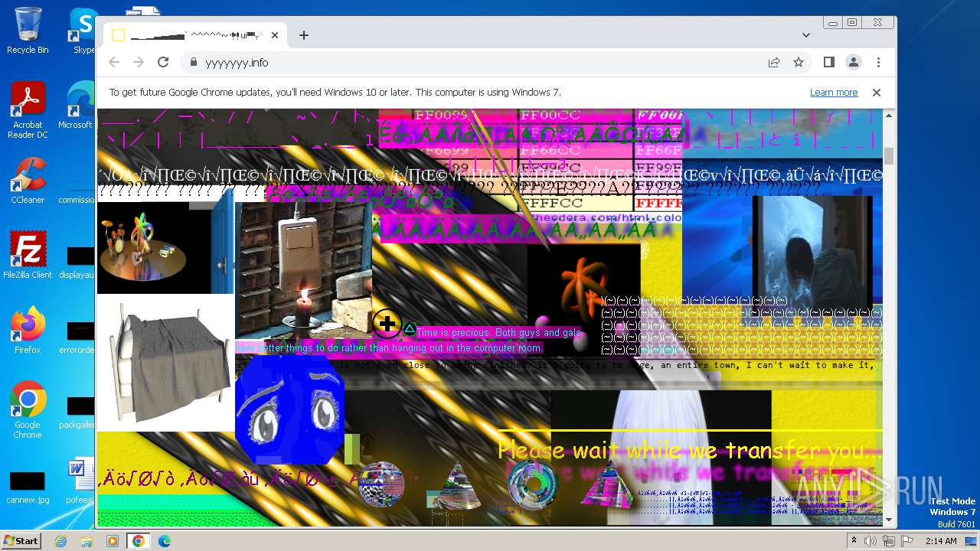Image resolution: width=980 pixels, height=551 pixels.
Task: Click the old mouse and candle image
Action: pos(304,271)
